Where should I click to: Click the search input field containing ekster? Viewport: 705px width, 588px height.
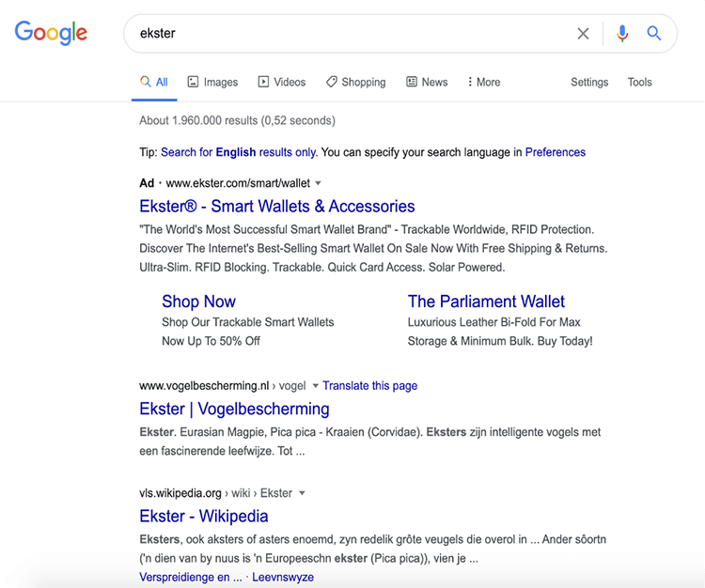(x=348, y=34)
